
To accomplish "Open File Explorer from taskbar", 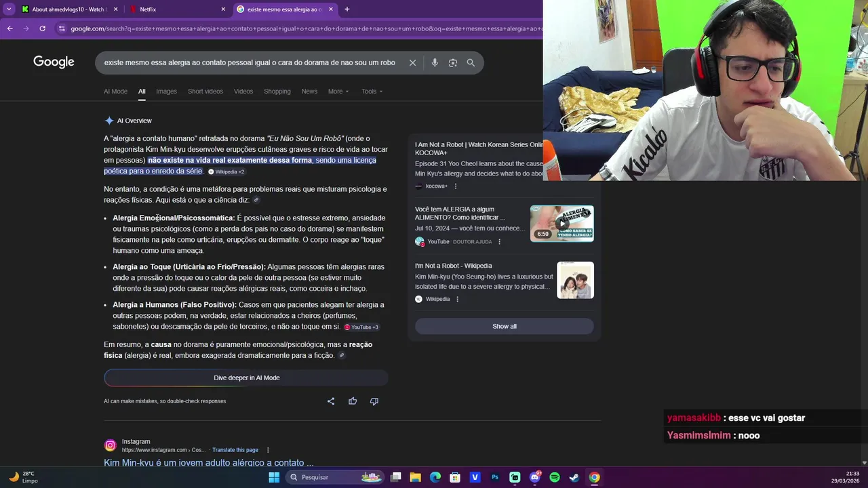I will coord(416,477).
